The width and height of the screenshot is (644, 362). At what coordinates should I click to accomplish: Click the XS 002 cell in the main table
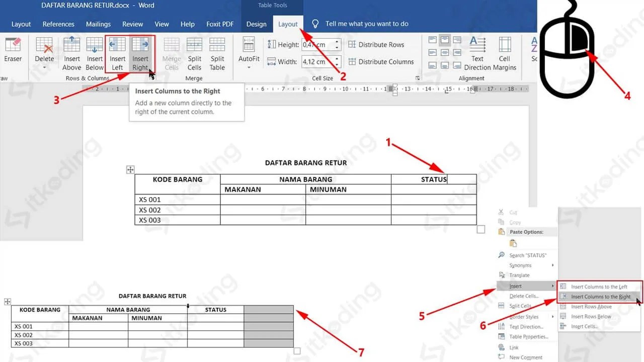178,210
